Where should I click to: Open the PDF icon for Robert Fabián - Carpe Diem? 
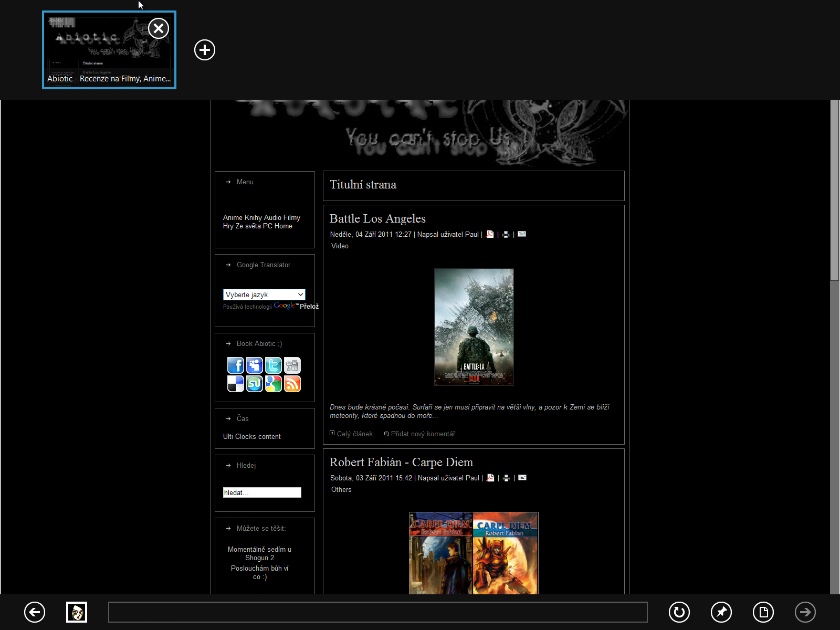[490, 478]
